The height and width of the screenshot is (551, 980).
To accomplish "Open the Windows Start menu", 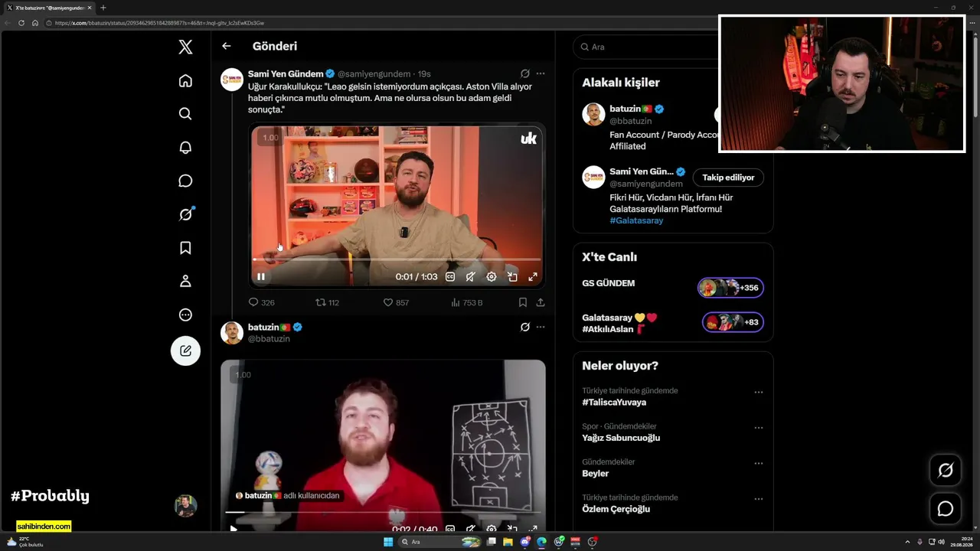I will click(x=388, y=542).
